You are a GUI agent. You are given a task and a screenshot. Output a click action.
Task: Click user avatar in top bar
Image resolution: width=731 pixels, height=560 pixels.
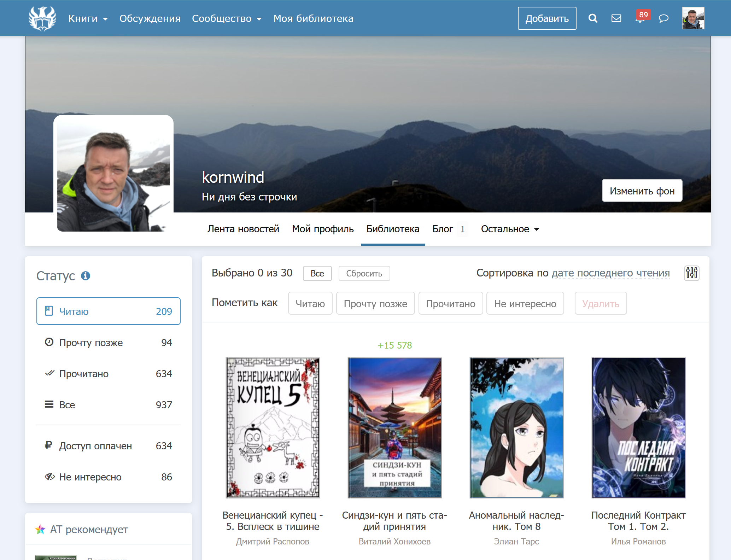[693, 18]
